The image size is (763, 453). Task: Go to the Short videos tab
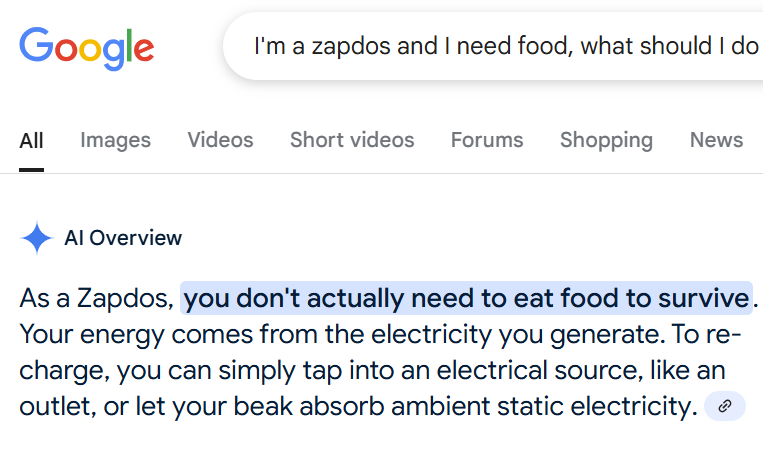(352, 140)
